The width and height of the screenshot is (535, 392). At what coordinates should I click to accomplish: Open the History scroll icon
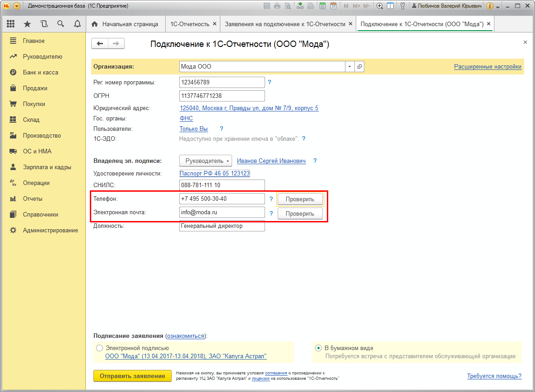[x=44, y=24]
